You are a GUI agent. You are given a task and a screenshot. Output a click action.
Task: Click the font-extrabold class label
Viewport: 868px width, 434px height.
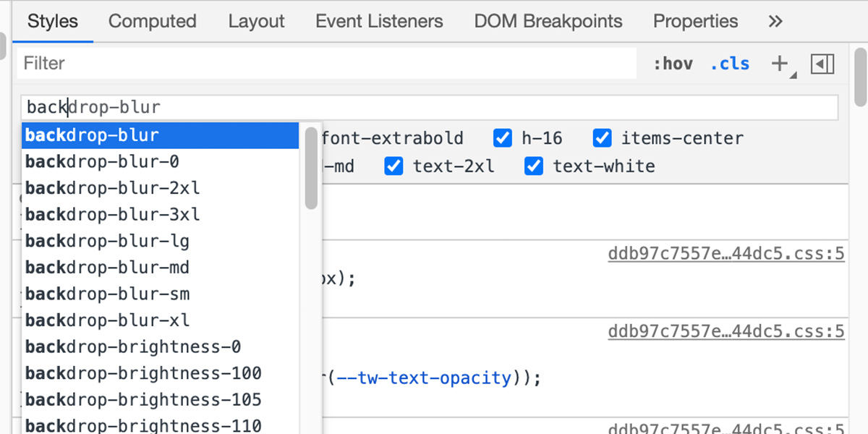point(392,138)
